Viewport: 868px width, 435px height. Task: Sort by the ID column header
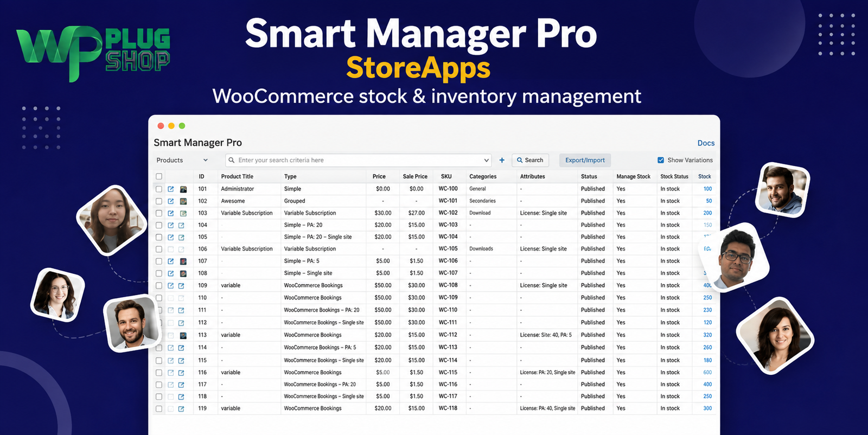(x=201, y=176)
